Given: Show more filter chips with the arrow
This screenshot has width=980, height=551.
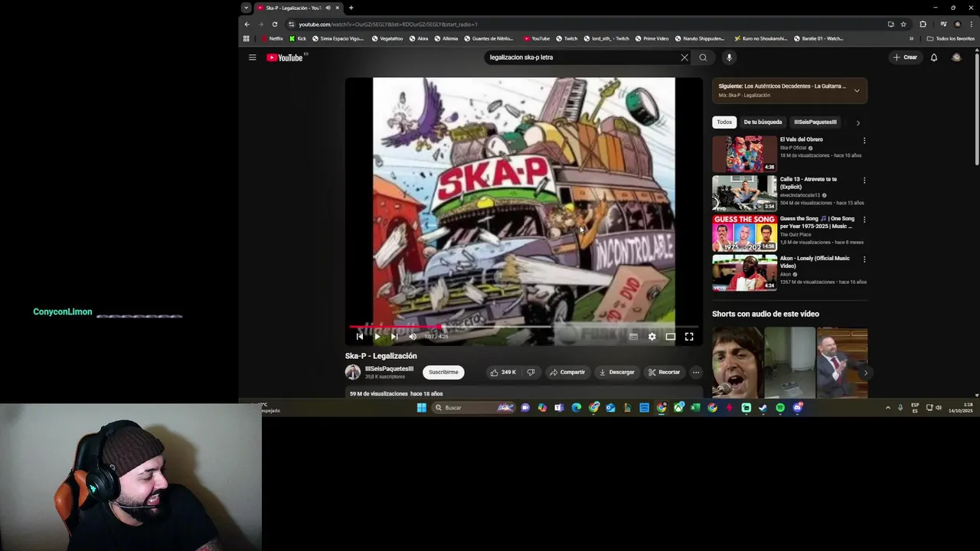Looking at the screenshot, I should (x=857, y=122).
